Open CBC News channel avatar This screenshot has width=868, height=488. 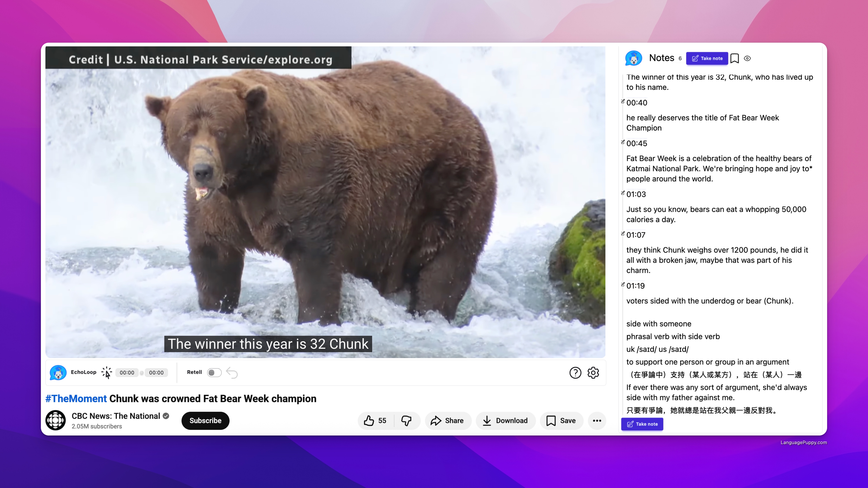[x=56, y=420]
